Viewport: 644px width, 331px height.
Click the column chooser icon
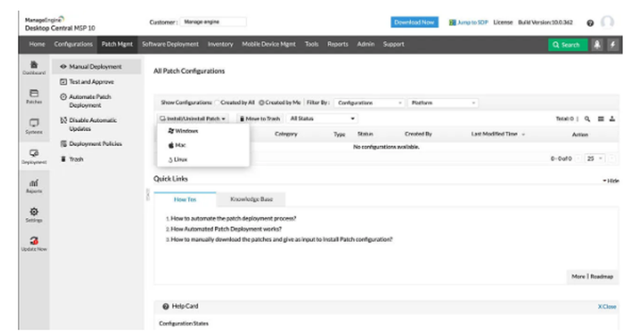pyautogui.click(x=600, y=118)
